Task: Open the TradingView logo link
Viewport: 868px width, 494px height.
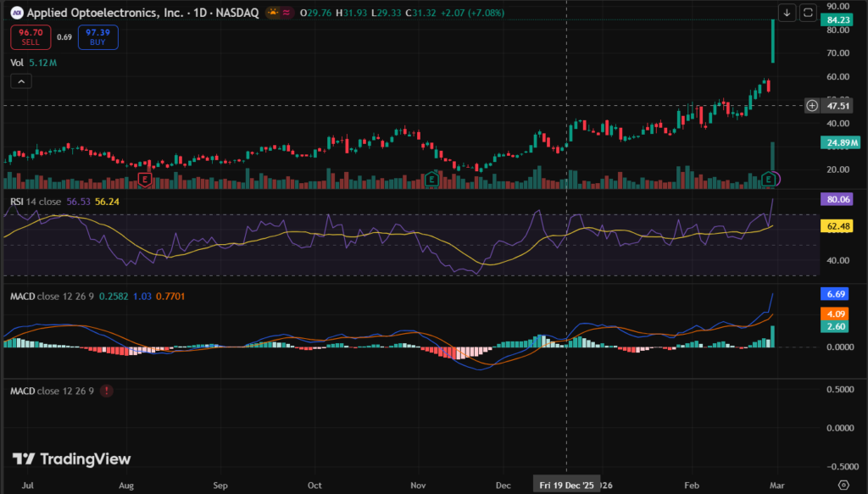Action: pyautogui.click(x=72, y=458)
